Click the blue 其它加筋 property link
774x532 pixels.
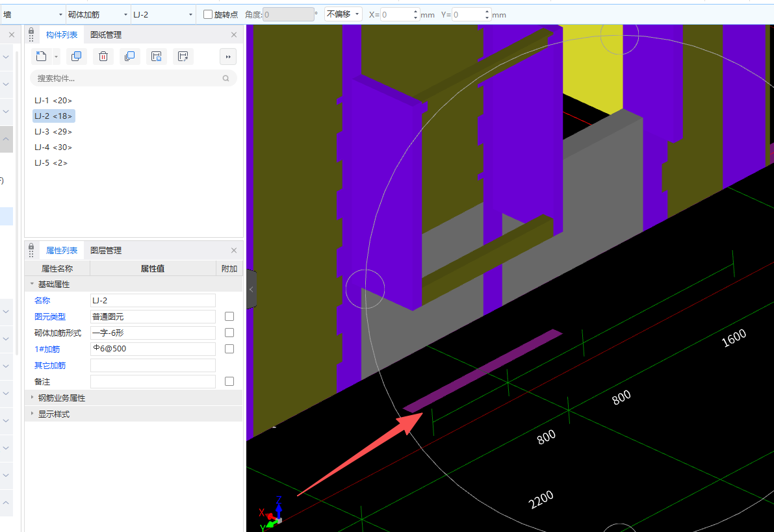(50, 365)
